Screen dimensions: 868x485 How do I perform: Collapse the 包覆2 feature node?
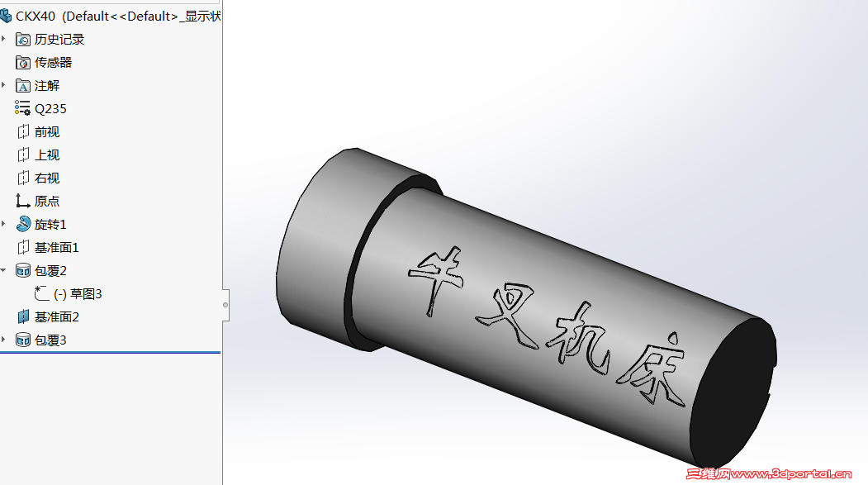[3, 270]
